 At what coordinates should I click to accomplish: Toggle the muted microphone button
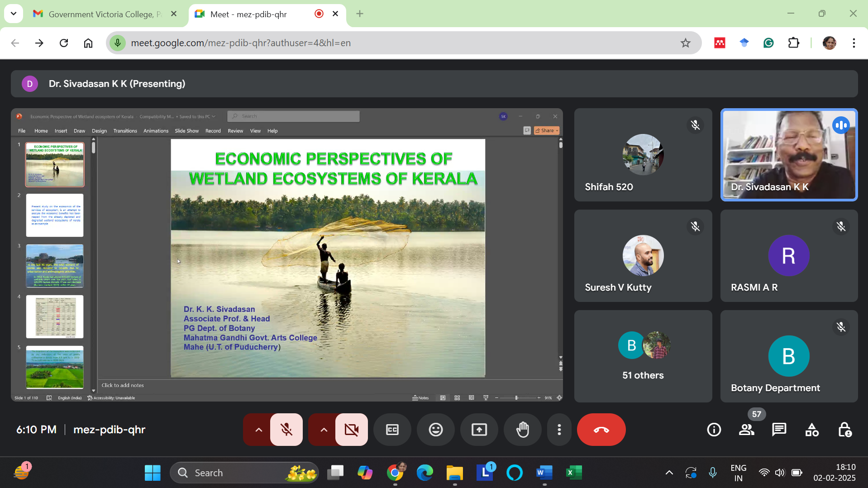point(286,430)
